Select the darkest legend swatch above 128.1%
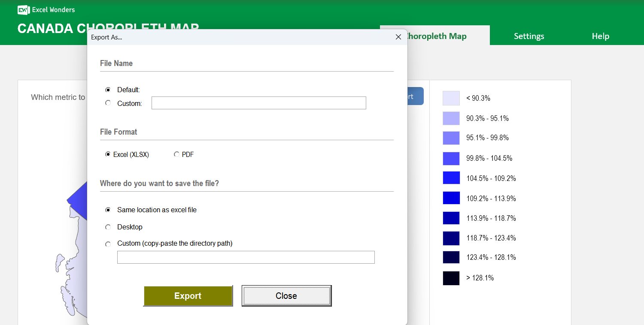644x325 pixels. pos(451,278)
